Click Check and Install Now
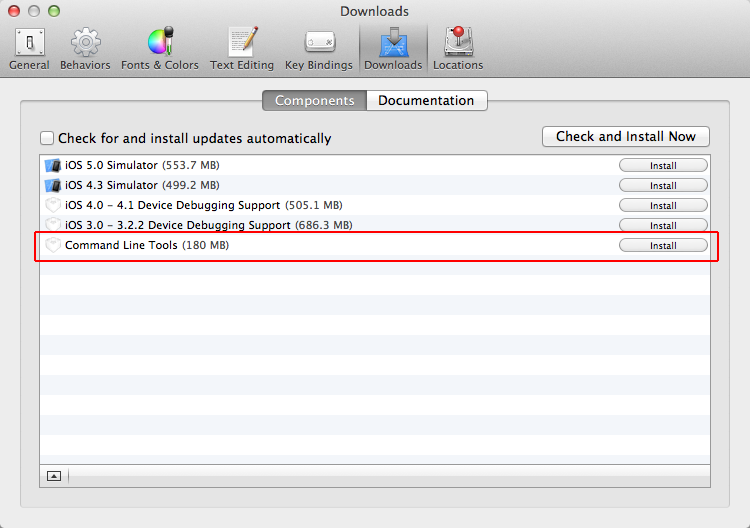Screen dimensions: 750x528 tap(626, 137)
